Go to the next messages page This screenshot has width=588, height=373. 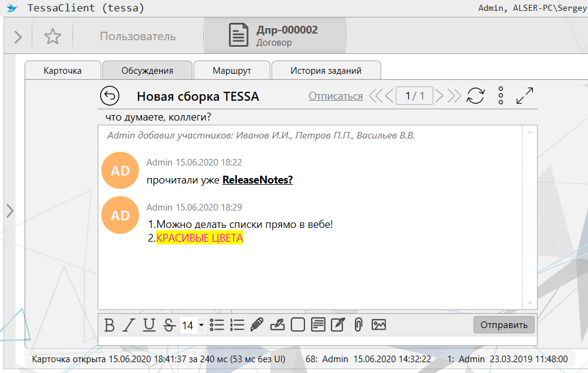click(x=439, y=96)
